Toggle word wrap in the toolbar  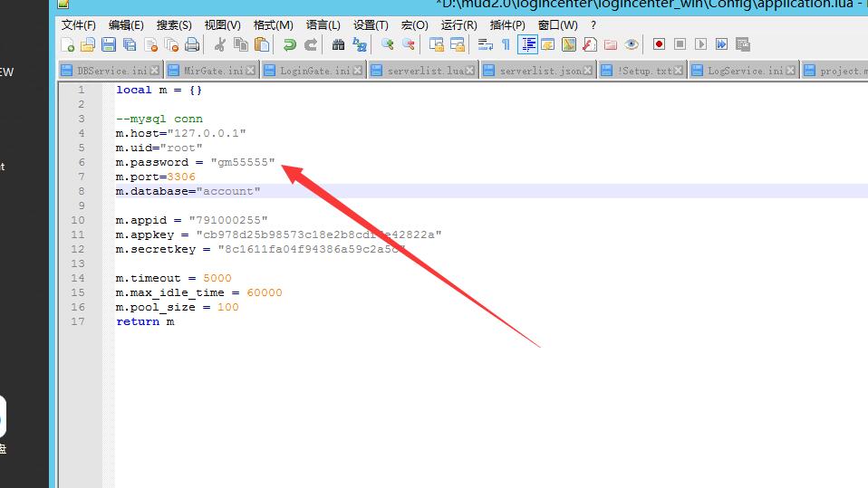(485, 44)
